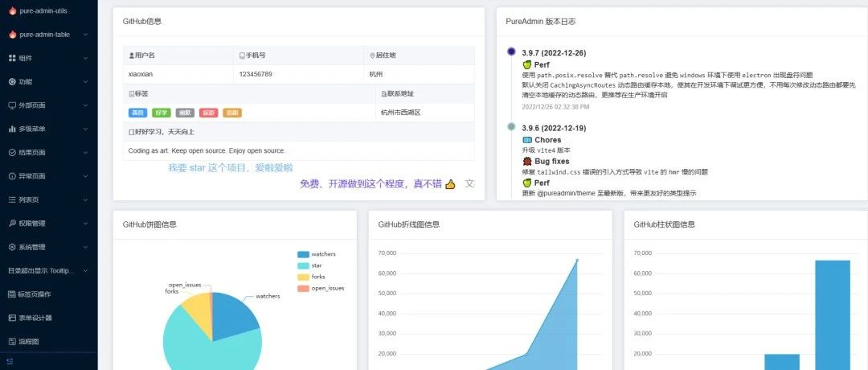Open the pure-admin-utils menu item
This screenshot has width=868, height=370.
[x=49, y=10]
